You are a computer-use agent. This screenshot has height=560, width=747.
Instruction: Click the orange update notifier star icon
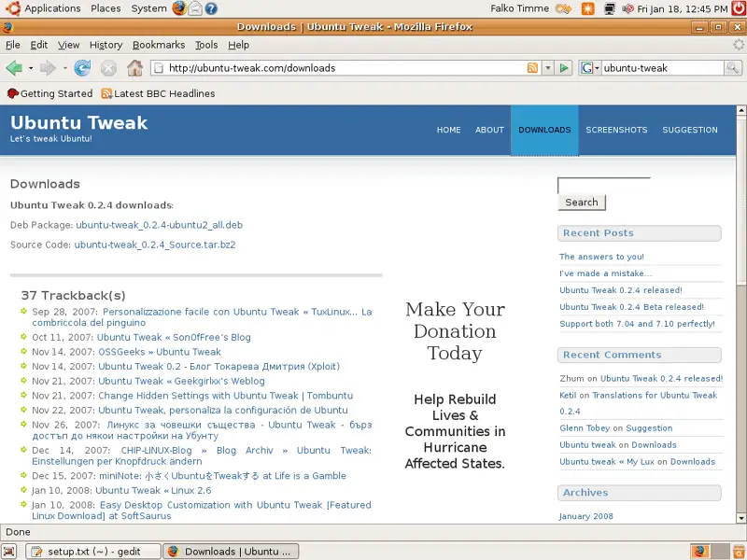click(588, 8)
